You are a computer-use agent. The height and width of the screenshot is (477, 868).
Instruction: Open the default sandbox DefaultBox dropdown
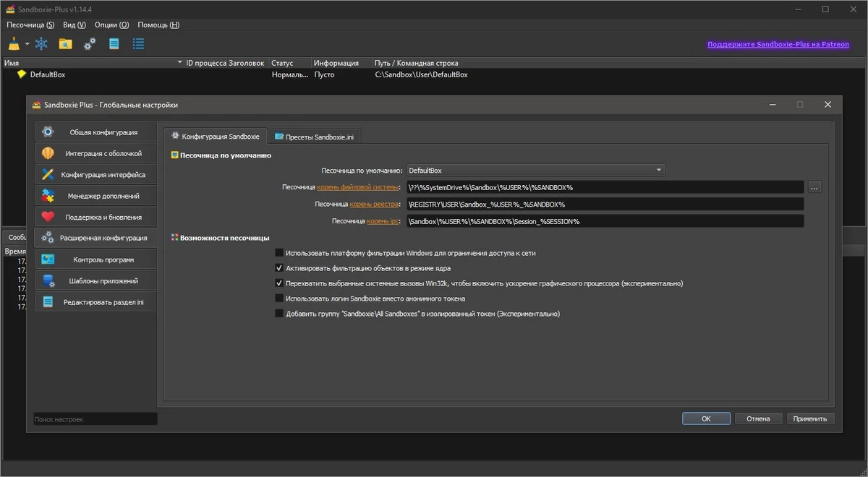[535, 171]
